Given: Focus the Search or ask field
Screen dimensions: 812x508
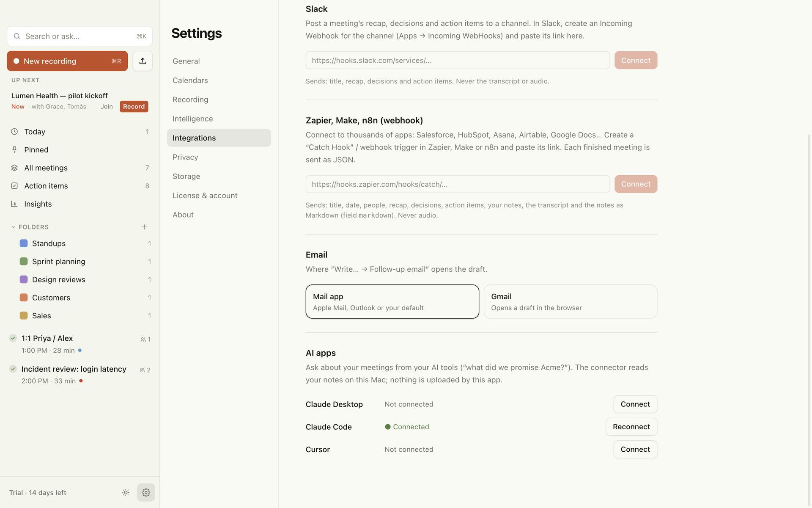Looking at the screenshot, I should (80, 36).
